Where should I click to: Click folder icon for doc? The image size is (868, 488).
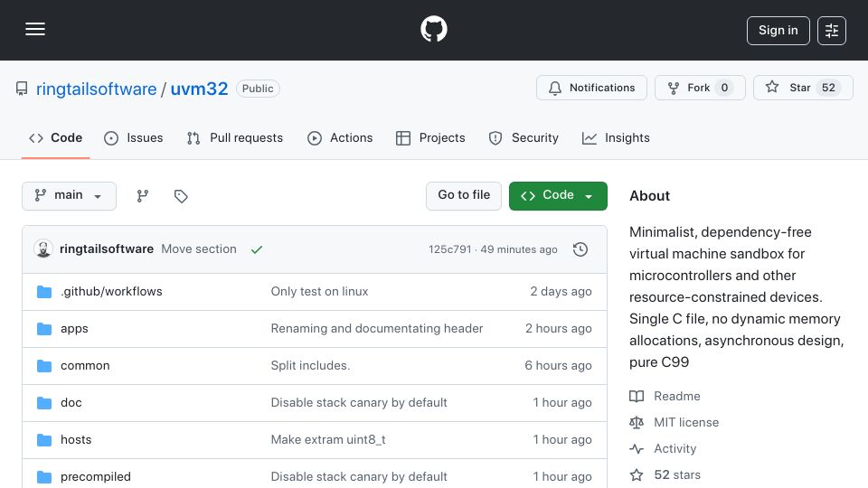tap(44, 403)
